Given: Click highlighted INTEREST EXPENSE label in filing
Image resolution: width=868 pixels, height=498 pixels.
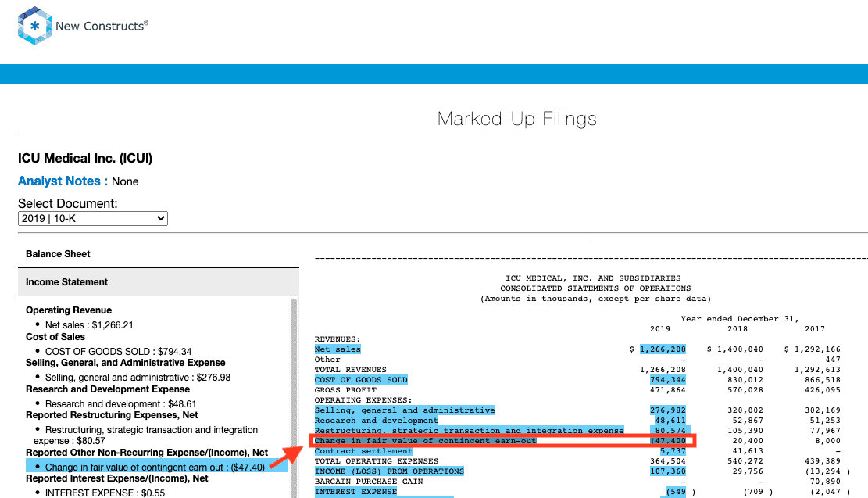Looking at the screenshot, I should click(x=355, y=492).
